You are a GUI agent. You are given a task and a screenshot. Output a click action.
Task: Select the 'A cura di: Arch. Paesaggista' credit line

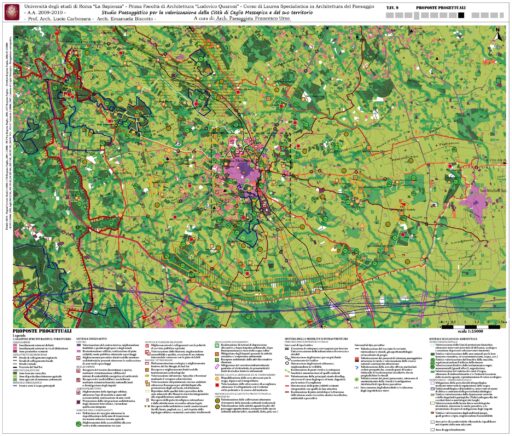[x=242, y=19]
